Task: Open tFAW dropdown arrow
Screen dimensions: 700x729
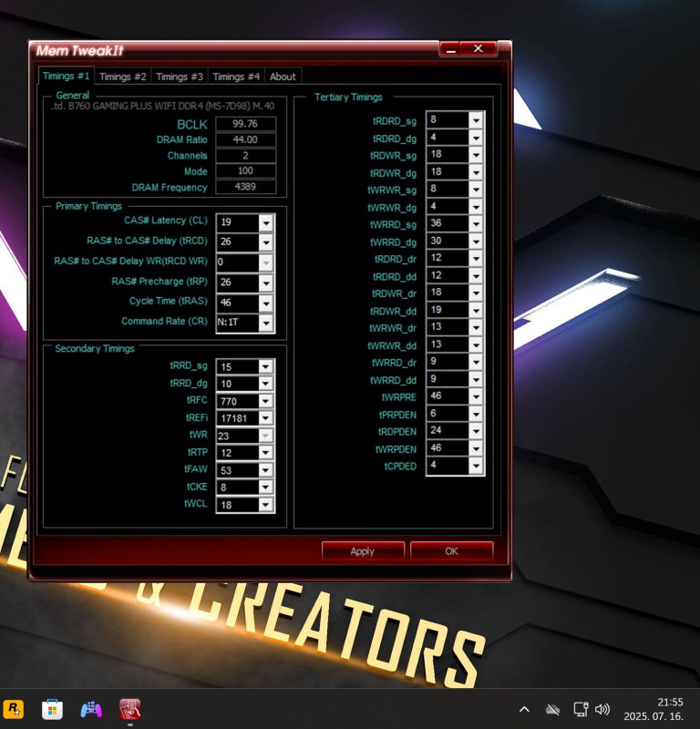Action: point(265,470)
